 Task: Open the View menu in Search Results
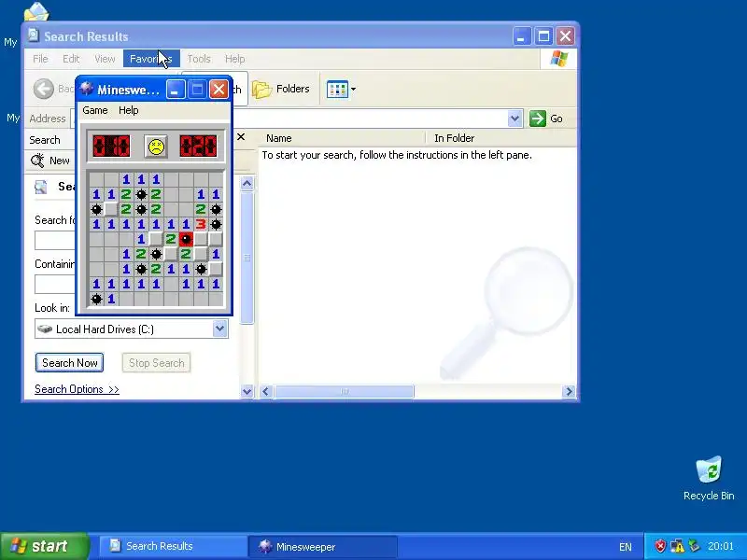[105, 59]
